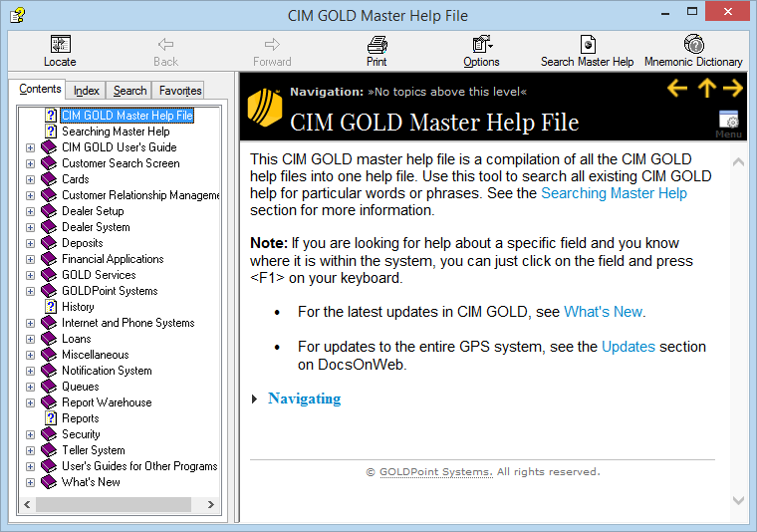Expand the GOLDPoint Systems tree node

click(x=31, y=291)
